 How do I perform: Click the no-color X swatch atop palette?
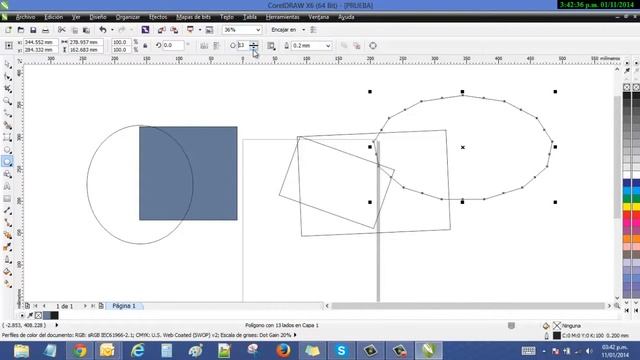click(627, 87)
